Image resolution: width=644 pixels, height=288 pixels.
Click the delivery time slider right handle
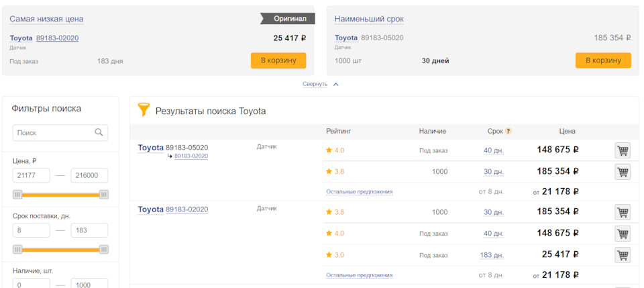103,249
